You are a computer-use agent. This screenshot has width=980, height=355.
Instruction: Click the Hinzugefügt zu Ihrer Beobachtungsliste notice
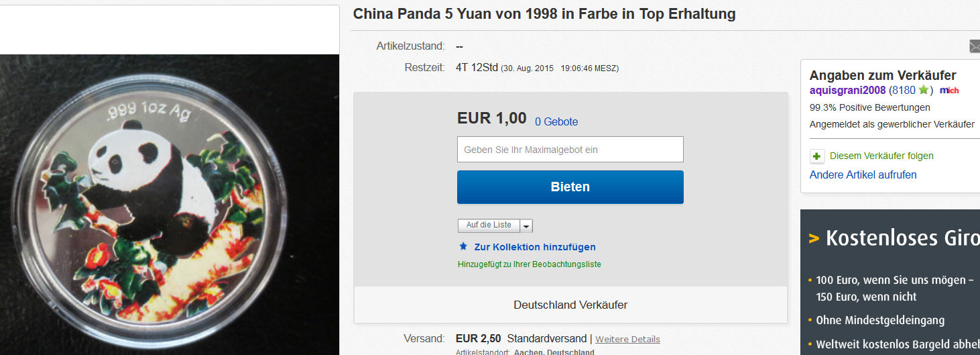530,264
